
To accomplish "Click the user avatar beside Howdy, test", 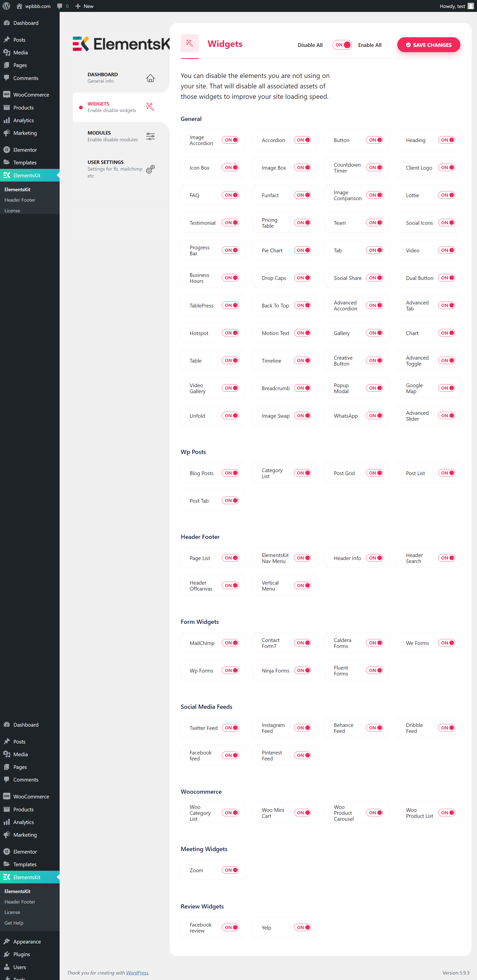I will coord(471,6).
